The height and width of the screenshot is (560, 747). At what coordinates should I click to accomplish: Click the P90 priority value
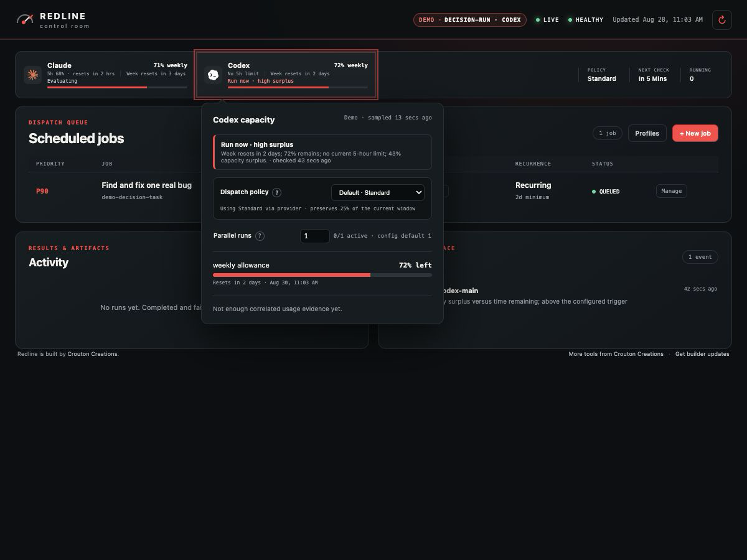pyautogui.click(x=42, y=191)
